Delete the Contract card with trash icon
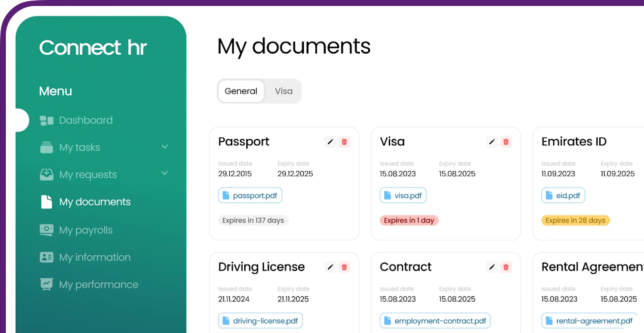644x333 pixels. pyautogui.click(x=506, y=267)
